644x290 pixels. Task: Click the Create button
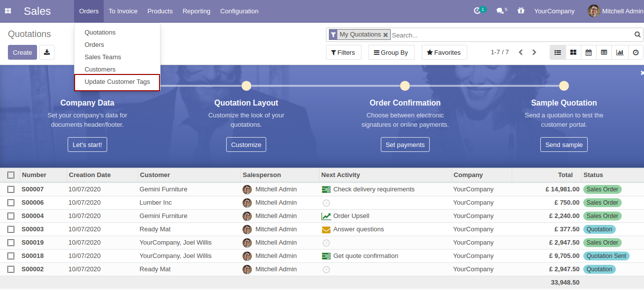22,52
